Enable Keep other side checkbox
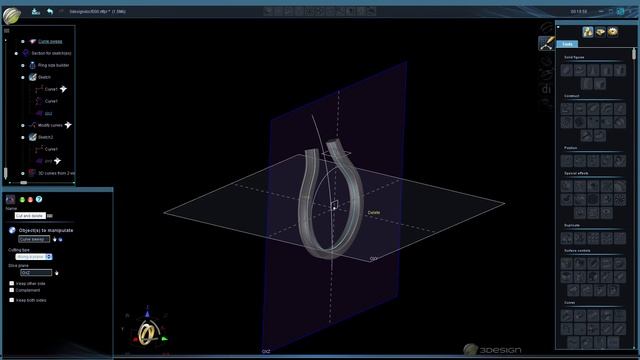Viewport: 640px width, 360px height. 11,283
